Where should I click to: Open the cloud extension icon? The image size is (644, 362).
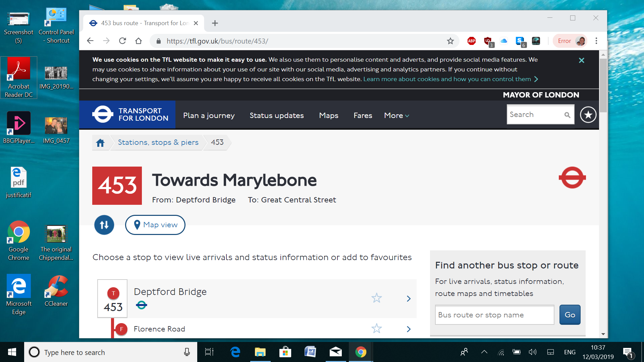(x=504, y=41)
